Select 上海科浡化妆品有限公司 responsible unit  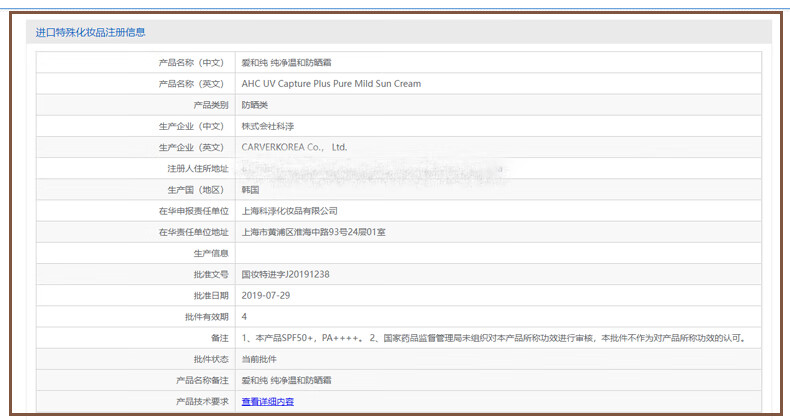tap(289, 211)
